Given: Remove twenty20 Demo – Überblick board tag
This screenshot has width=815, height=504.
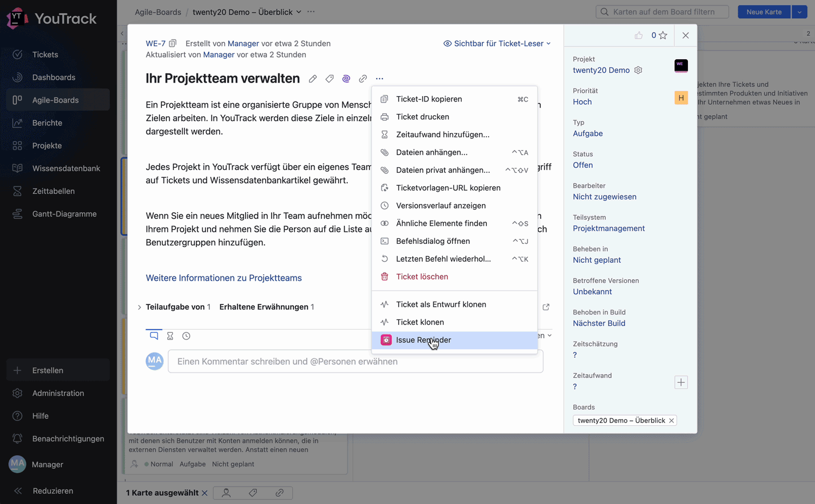Looking at the screenshot, I should coord(672,420).
